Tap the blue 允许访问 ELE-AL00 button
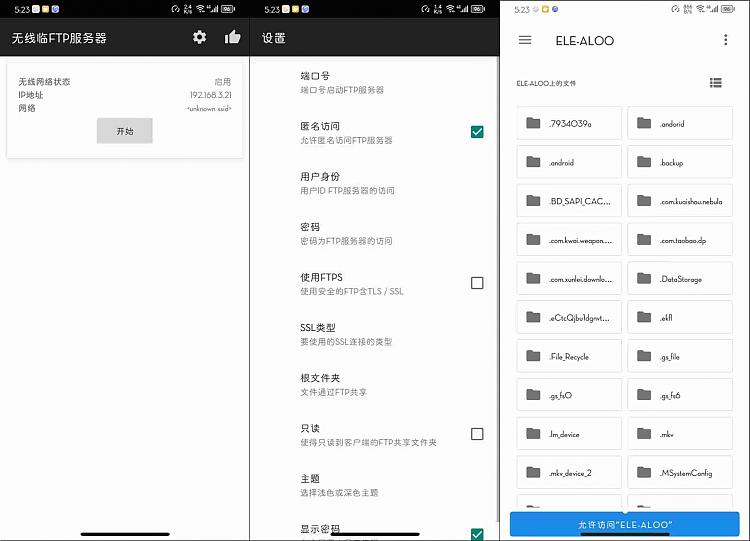 coord(624,524)
